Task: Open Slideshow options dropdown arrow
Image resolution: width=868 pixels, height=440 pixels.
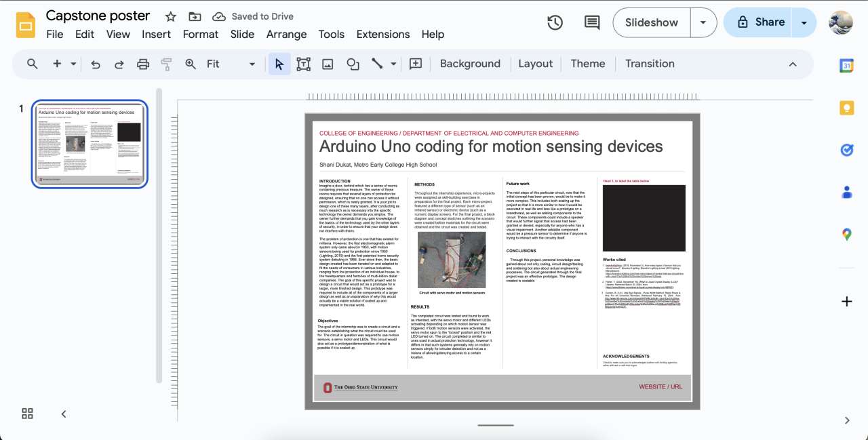Action: (x=703, y=22)
